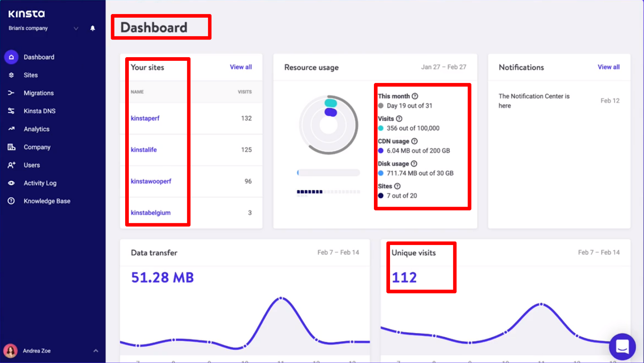Open Kinsta DNS in the sidebar
Viewport: 644px width, 363px height.
[39, 111]
